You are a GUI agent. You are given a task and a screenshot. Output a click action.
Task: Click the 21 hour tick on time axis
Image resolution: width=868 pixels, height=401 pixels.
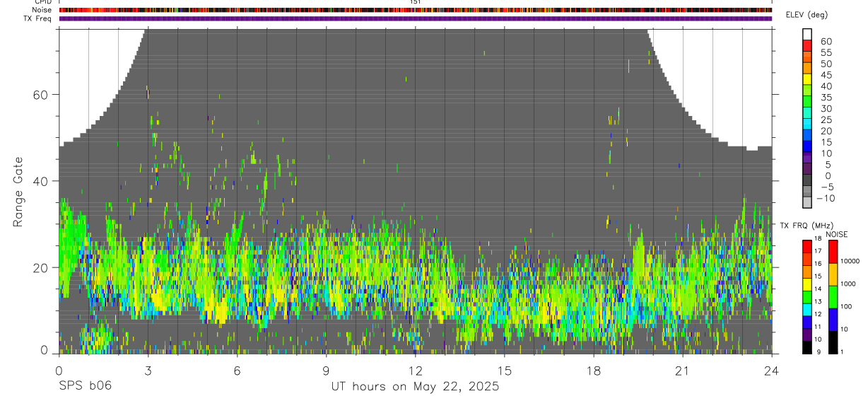[x=683, y=370]
